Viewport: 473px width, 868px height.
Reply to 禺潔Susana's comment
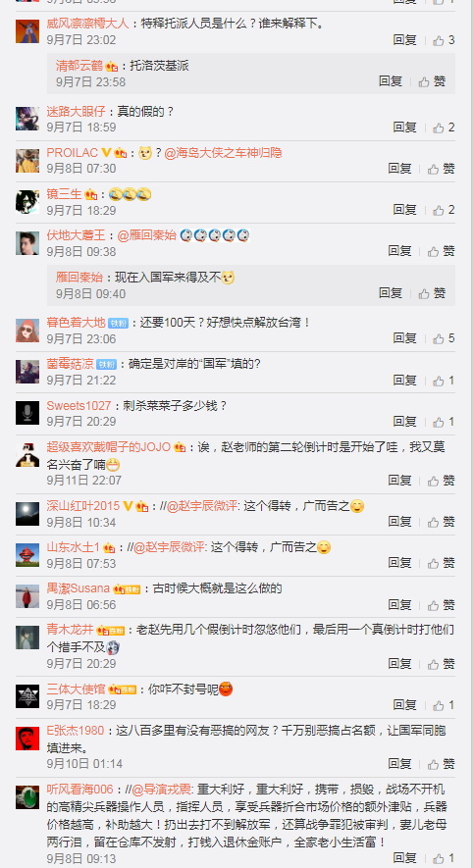[x=399, y=604]
